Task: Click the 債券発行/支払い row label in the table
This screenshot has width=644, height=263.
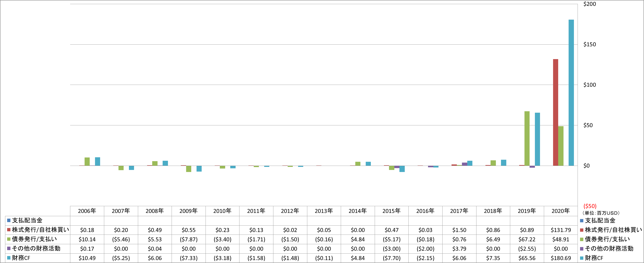Action: tap(34, 239)
